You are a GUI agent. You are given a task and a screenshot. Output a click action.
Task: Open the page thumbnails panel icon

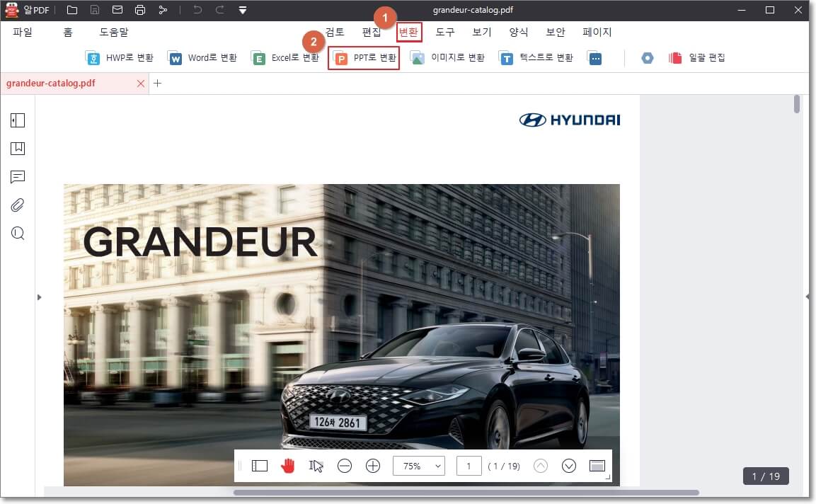[18, 120]
